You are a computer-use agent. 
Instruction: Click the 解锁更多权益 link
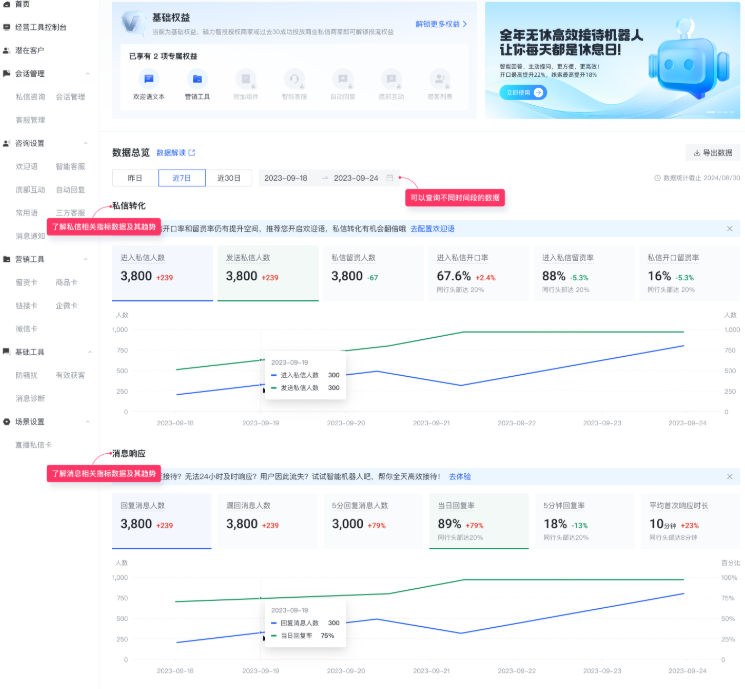click(441, 24)
